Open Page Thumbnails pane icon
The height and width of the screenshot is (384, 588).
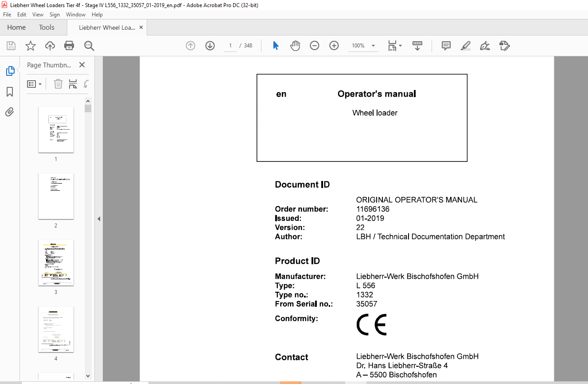(10, 71)
